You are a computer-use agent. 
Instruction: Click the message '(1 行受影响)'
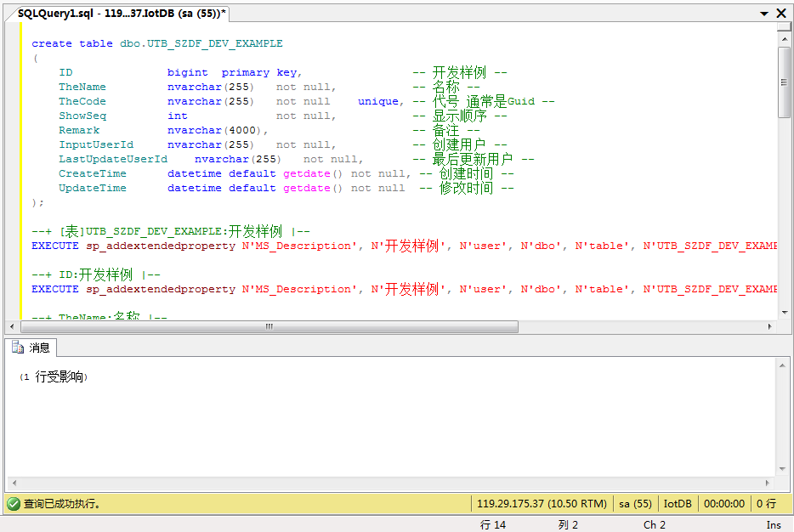coord(54,376)
